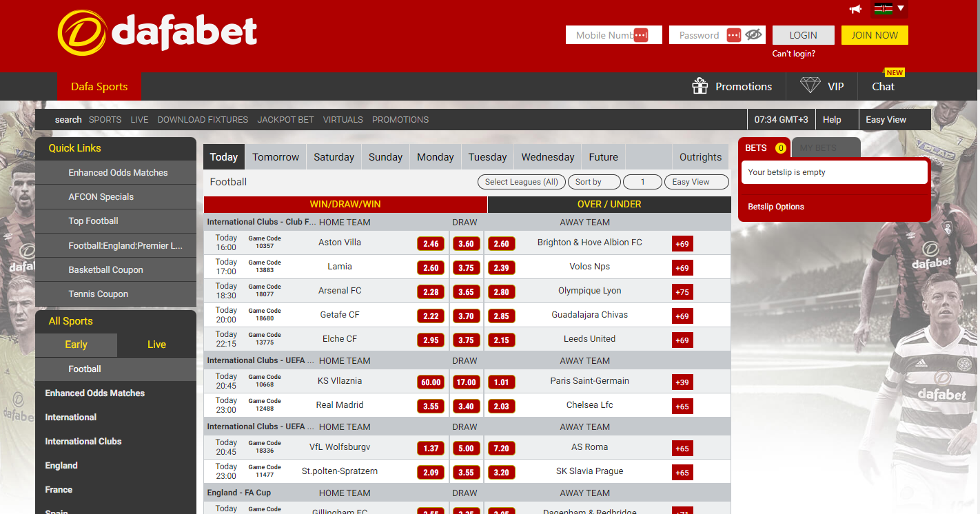Open Tennis Coupon quick link

[x=116, y=294]
